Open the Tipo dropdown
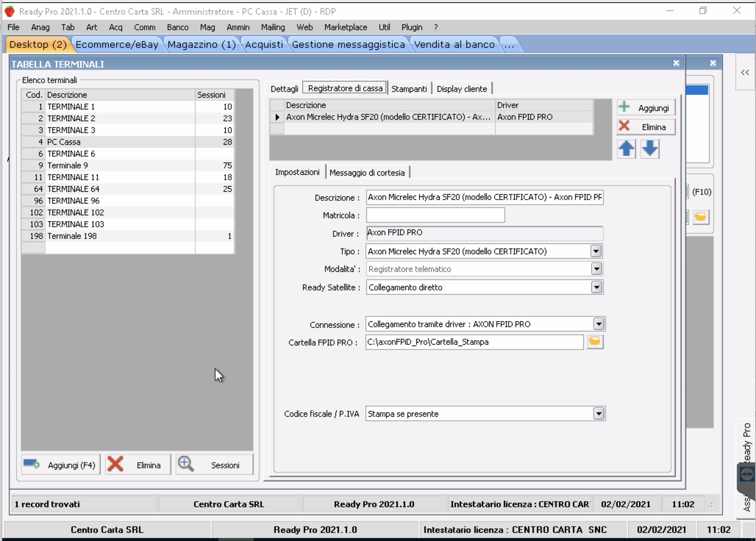The height and width of the screenshot is (541, 756). pyautogui.click(x=596, y=251)
